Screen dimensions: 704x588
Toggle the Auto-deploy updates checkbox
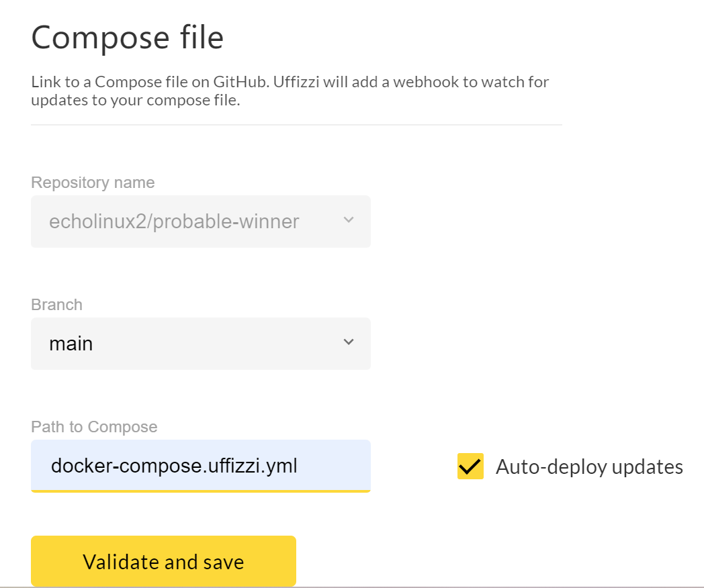470,467
